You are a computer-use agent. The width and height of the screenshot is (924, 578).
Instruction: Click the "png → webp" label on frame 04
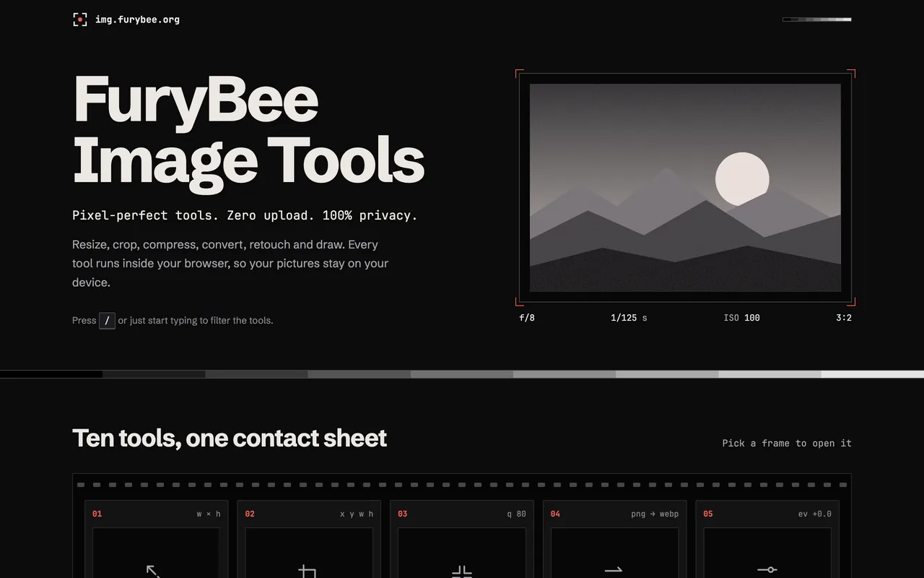[655, 514]
